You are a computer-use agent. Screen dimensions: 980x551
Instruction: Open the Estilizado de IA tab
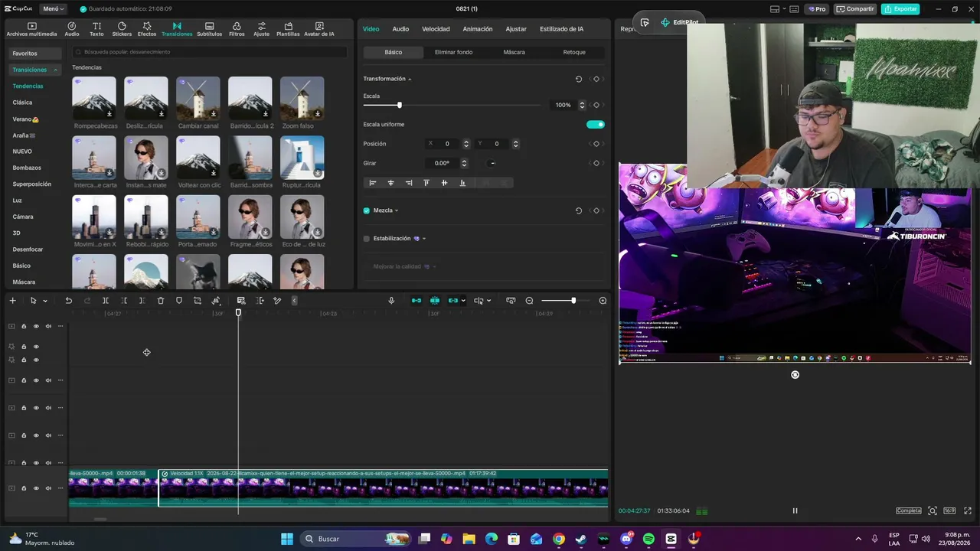[x=561, y=29]
